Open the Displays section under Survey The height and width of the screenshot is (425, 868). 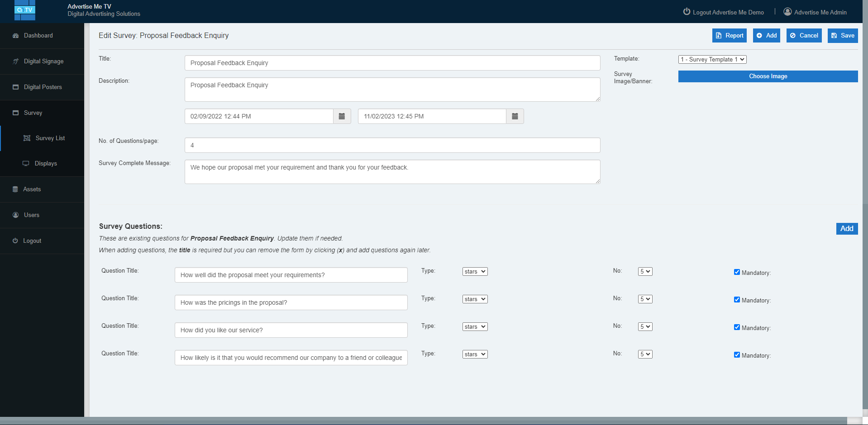pos(45,163)
